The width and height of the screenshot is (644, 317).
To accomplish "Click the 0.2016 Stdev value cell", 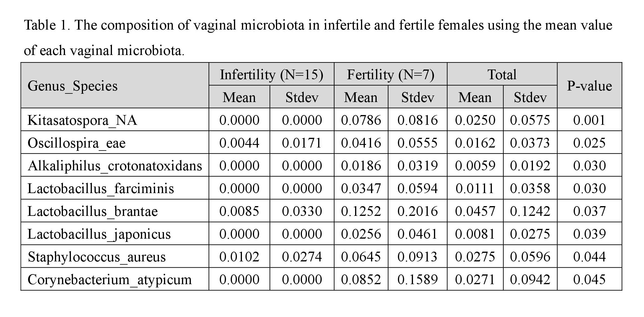I will tap(417, 211).
